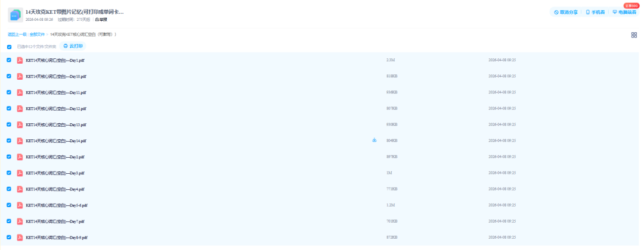The image size is (644, 250).
Task: Uncheck the Day14.pdf checkbox
Action: point(9,140)
